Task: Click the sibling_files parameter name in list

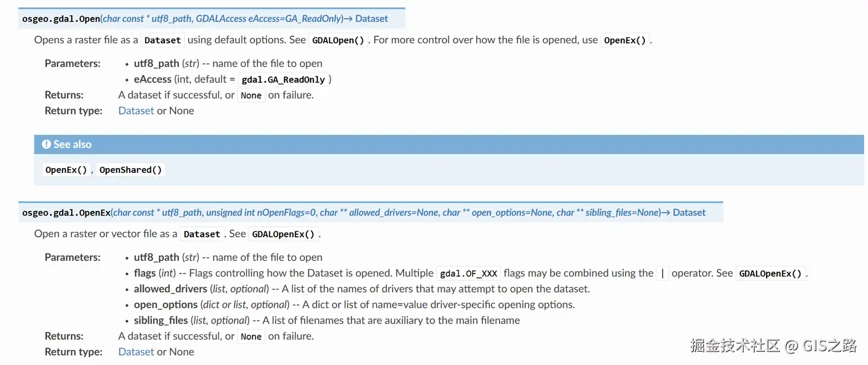Action: pos(161,320)
